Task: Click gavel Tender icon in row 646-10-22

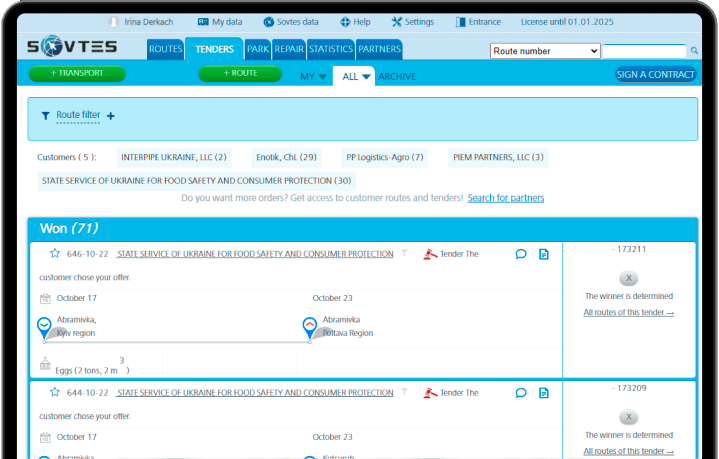Action: pos(430,254)
